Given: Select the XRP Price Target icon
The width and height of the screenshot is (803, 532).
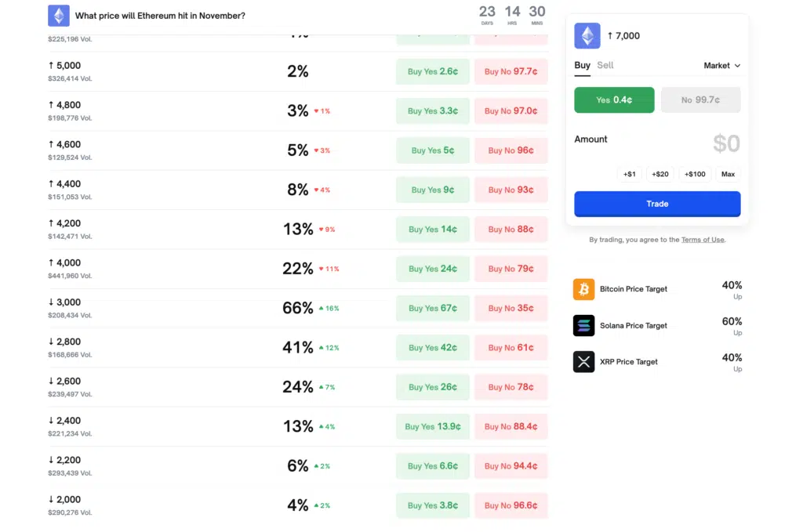Looking at the screenshot, I should (583, 362).
